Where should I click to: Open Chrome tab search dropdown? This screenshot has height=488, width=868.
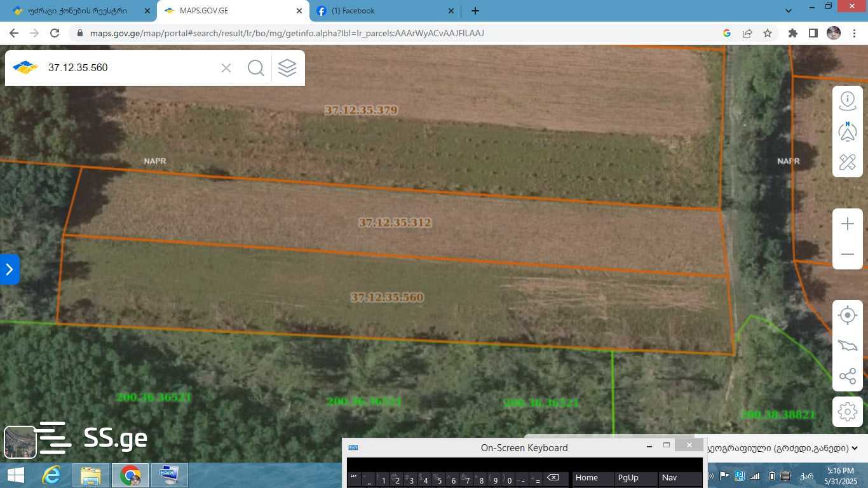pos(789,11)
